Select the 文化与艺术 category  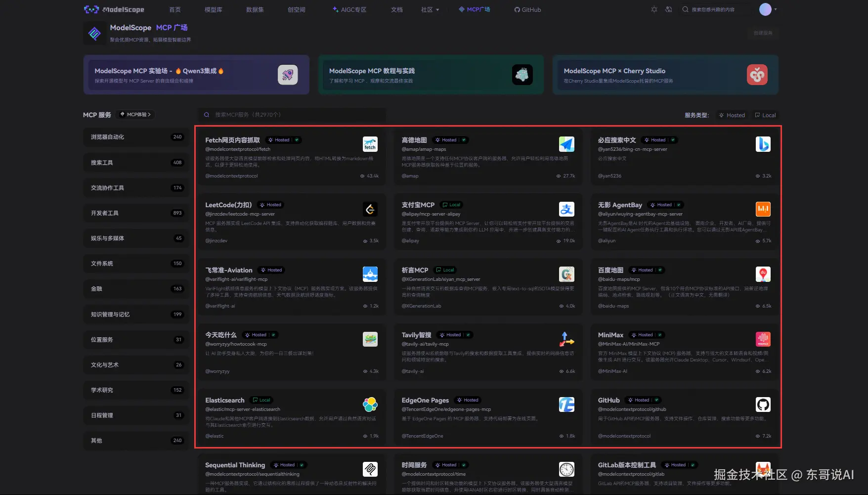point(136,364)
